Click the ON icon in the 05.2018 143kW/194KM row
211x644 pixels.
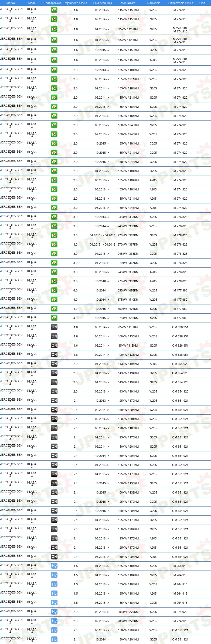click(x=54, y=391)
